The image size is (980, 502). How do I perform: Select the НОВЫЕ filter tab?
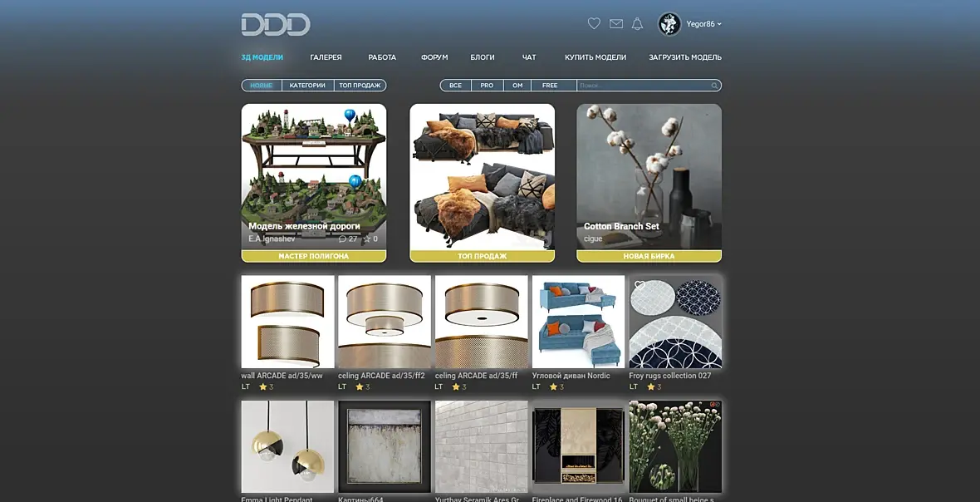point(262,86)
